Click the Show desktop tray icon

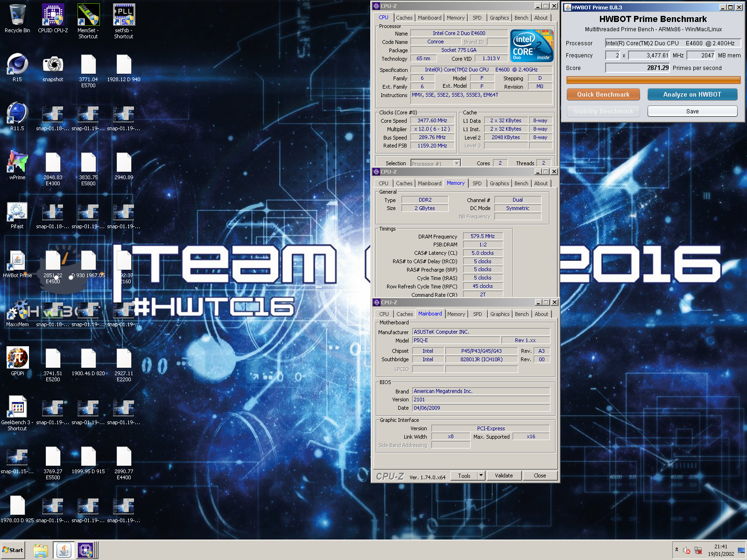[x=741, y=551]
